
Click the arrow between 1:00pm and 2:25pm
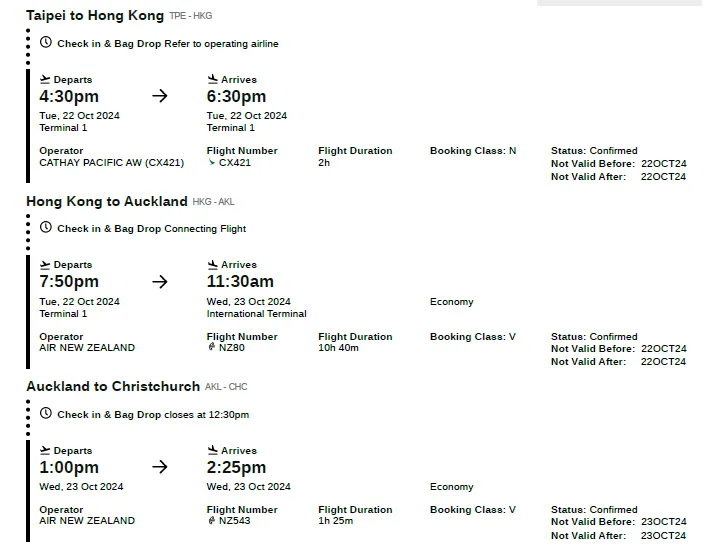pos(160,467)
